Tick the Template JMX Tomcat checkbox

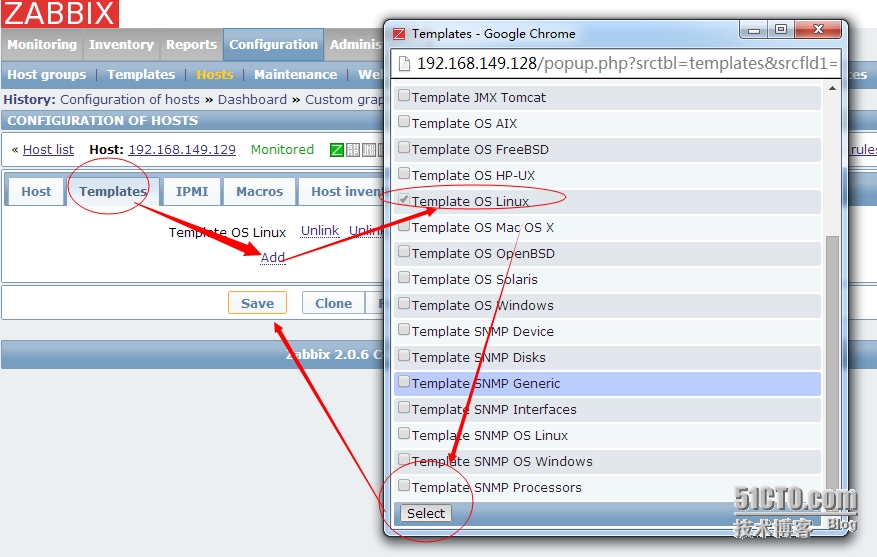[404, 96]
